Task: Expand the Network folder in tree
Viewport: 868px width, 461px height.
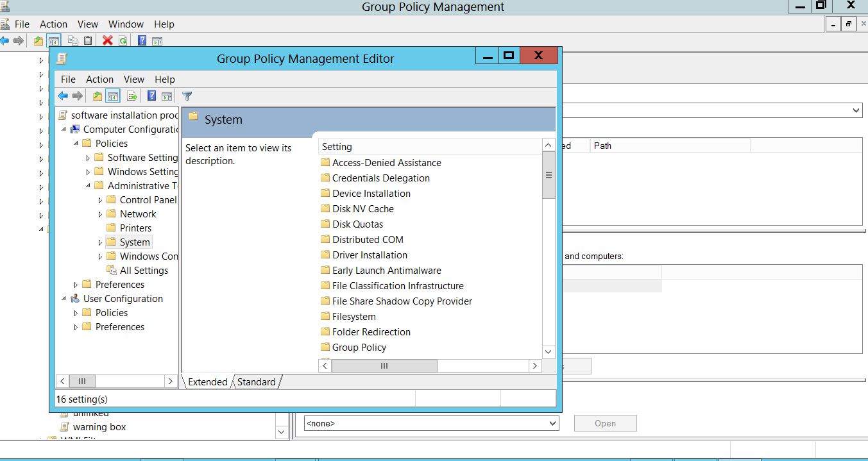Action: (100, 214)
